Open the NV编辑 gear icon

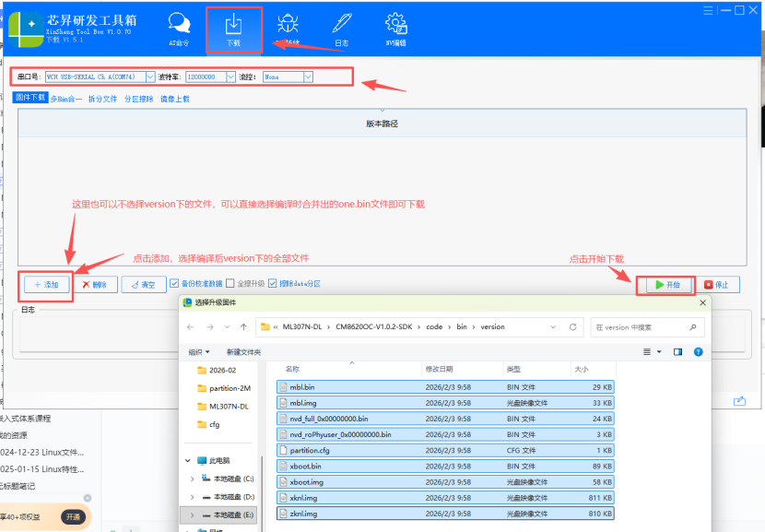(x=395, y=29)
